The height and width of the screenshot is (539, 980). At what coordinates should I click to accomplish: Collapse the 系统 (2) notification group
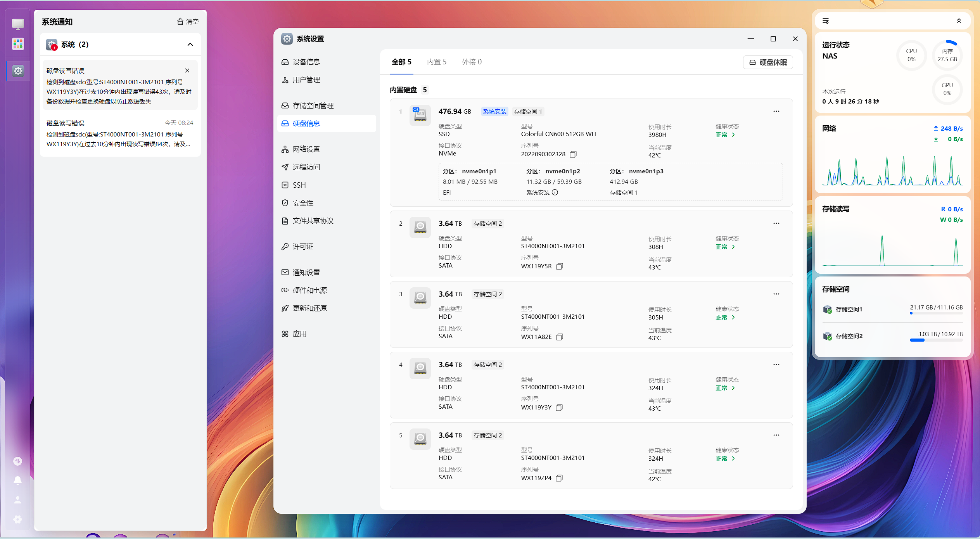(x=190, y=45)
